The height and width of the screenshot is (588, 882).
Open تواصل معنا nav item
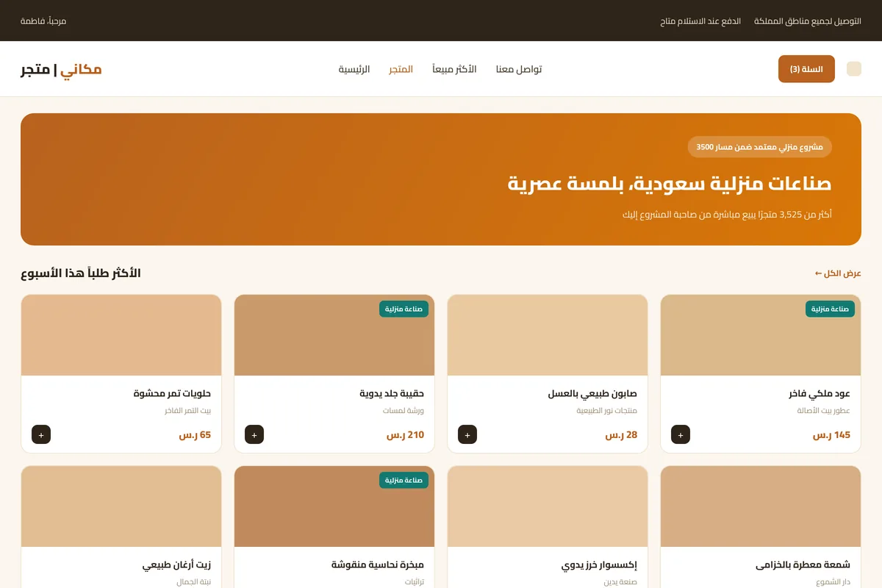click(x=519, y=69)
